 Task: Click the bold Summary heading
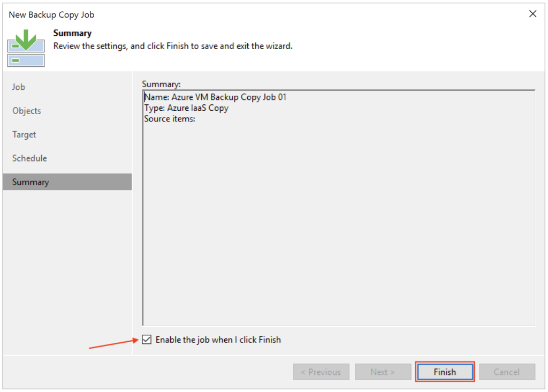pos(72,33)
